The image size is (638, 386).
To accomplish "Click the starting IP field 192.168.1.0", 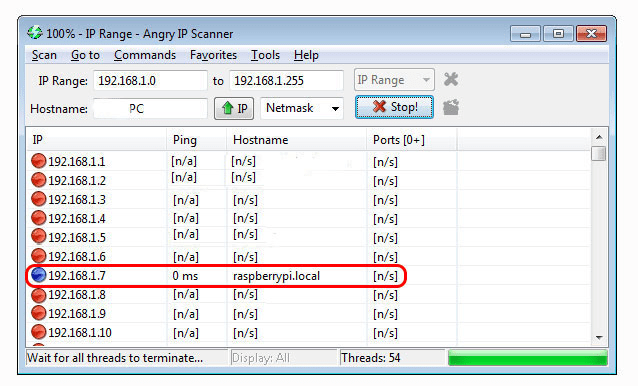I will [x=150, y=81].
